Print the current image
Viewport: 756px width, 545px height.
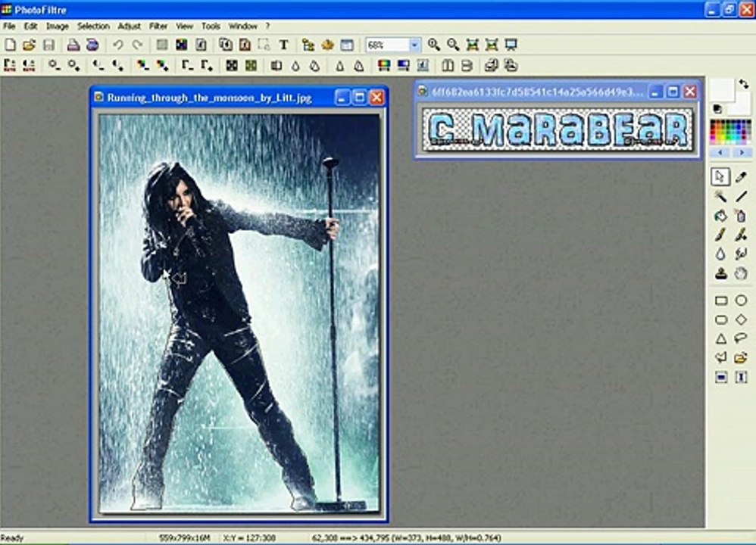73,45
